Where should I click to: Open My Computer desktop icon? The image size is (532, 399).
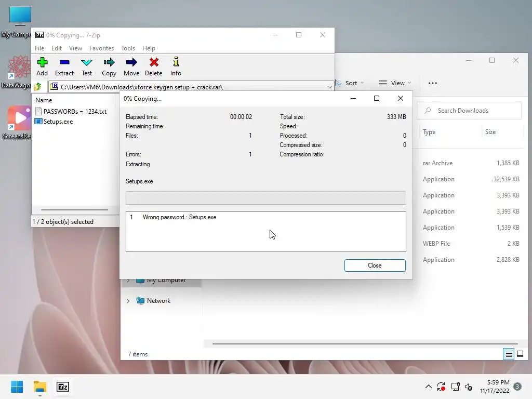pos(17,22)
